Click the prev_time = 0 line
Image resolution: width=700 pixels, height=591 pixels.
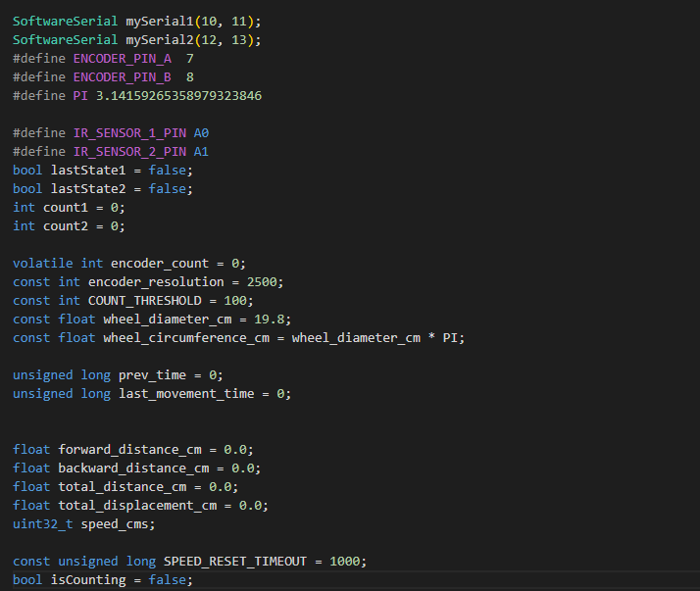[x=118, y=375]
